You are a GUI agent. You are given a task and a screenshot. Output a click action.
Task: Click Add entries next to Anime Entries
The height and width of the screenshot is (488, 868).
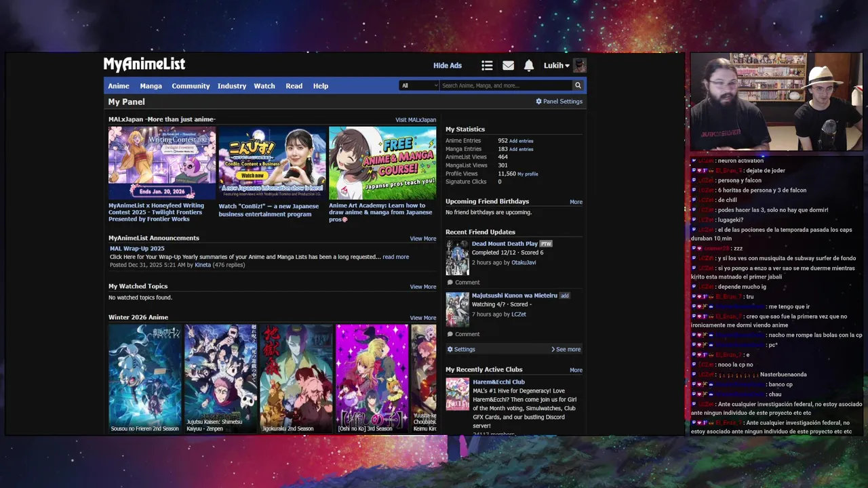point(521,141)
